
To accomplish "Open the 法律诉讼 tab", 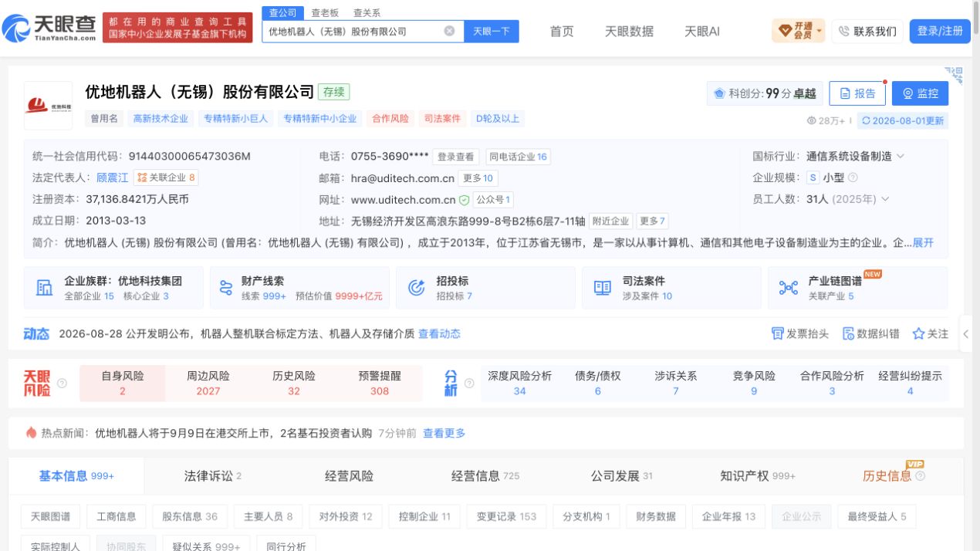I will 213,476.
